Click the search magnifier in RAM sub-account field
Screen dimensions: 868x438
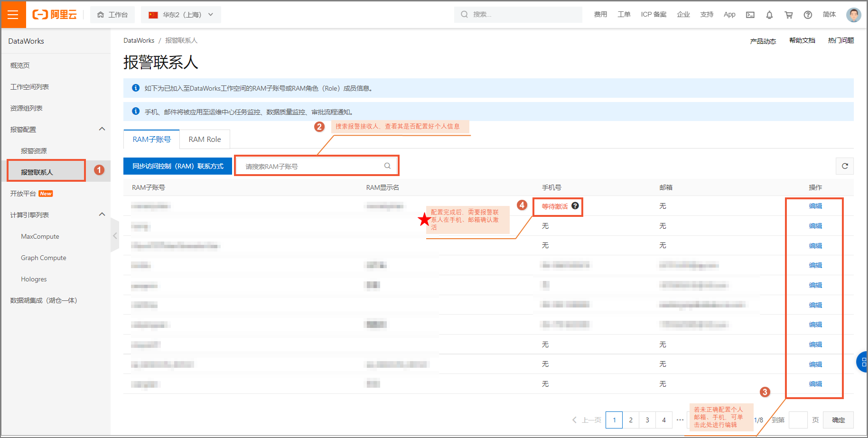pos(387,166)
